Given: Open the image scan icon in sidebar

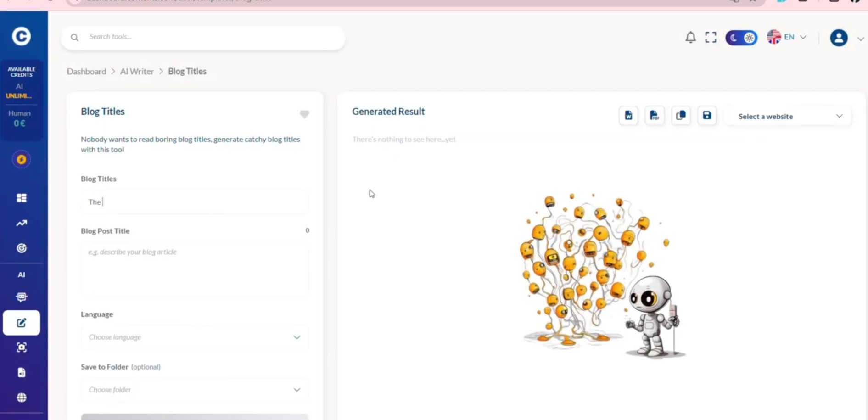Looking at the screenshot, I should click(x=22, y=347).
